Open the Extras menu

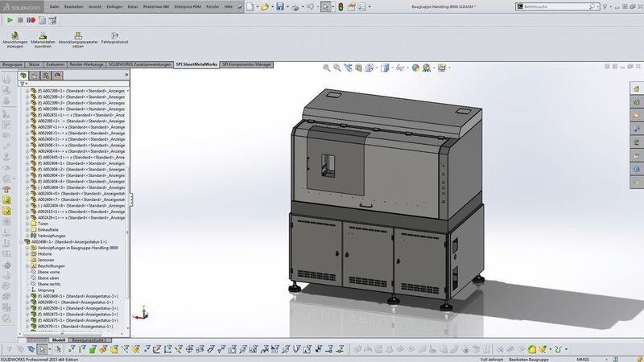point(134,6)
